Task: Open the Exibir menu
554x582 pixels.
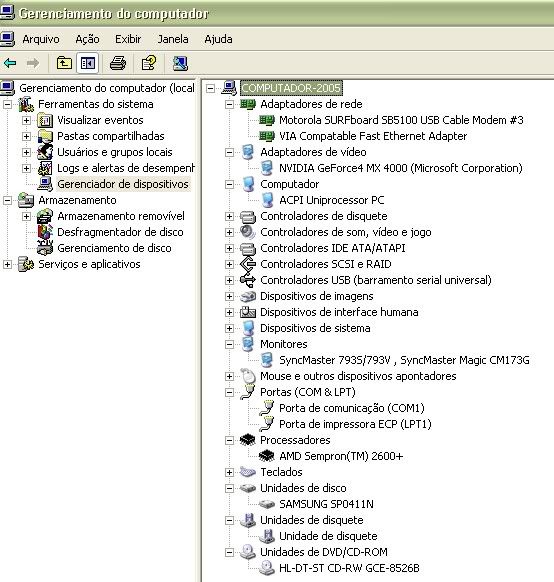Action: pos(128,39)
